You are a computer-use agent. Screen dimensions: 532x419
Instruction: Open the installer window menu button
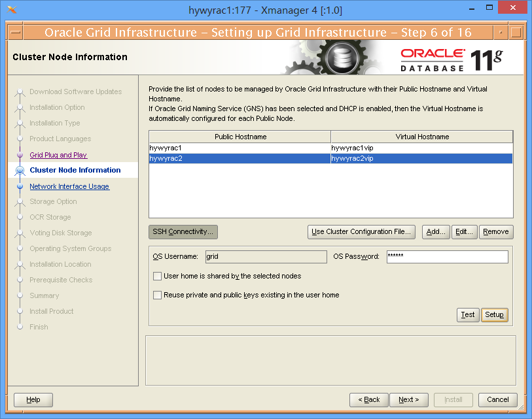pos(16,33)
